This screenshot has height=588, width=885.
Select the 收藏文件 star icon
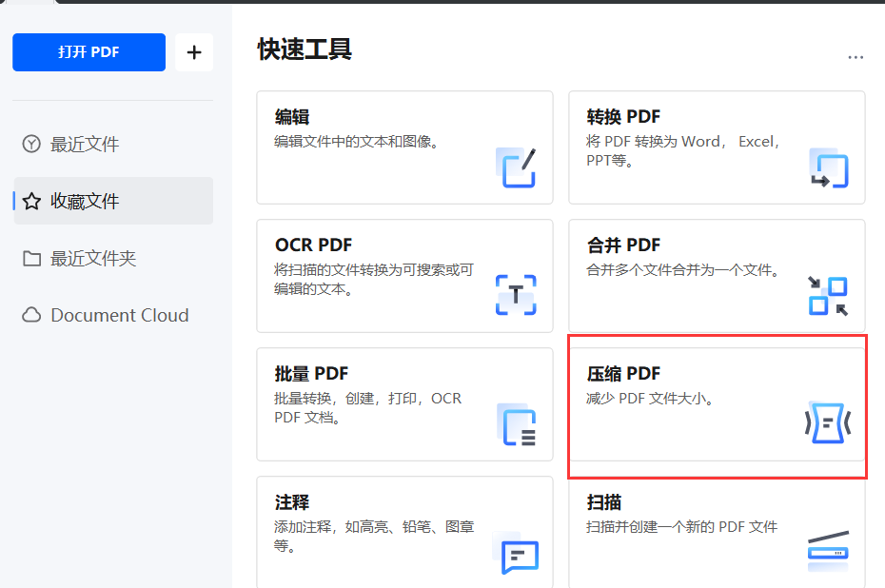[x=31, y=201]
